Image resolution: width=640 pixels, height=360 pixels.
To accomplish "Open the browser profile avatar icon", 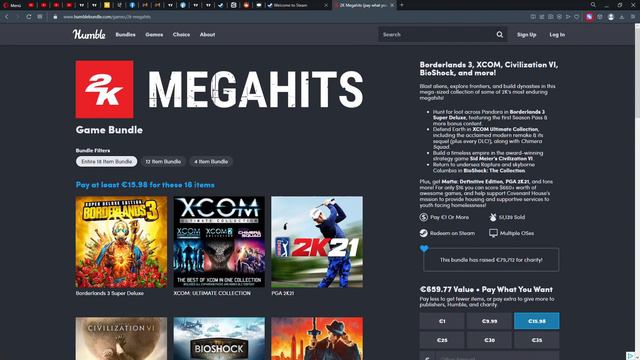I will [611, 17].
